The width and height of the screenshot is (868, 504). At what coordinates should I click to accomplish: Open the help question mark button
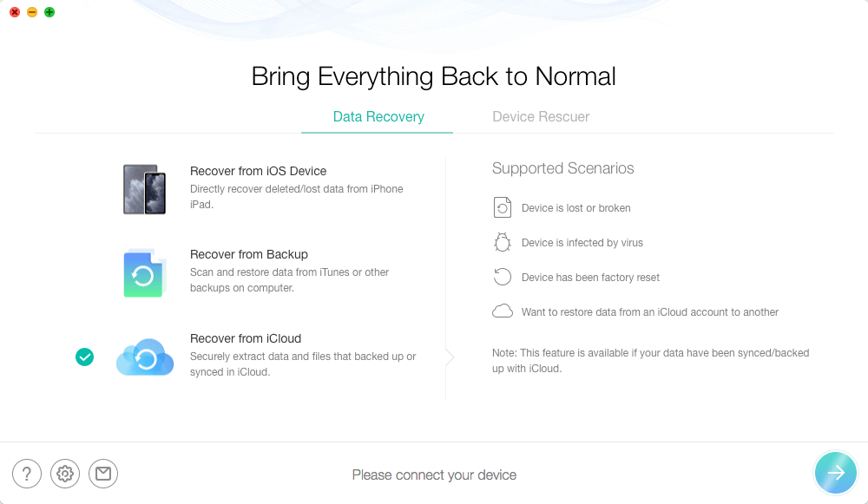pyautogui.click(x=27, y=473)
